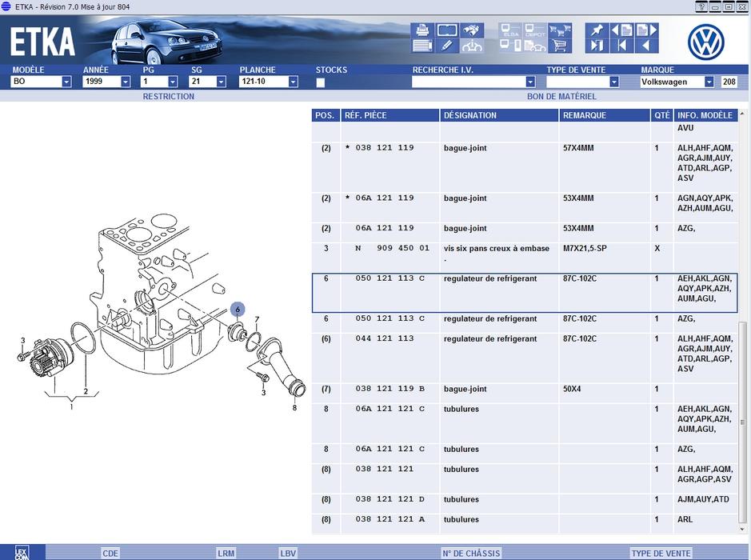Viewport: 751px width, 560px height.
Task: Open the single shopping cart
Action: [560, 46]
